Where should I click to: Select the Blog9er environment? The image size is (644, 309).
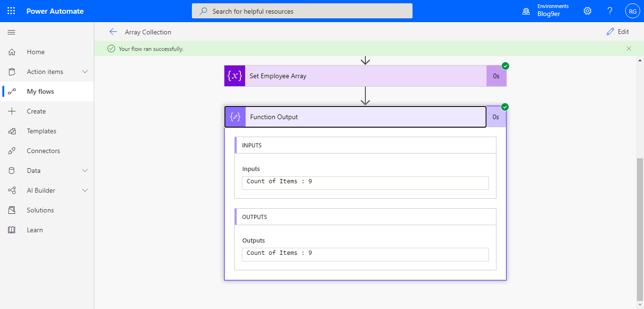[549, 14]
